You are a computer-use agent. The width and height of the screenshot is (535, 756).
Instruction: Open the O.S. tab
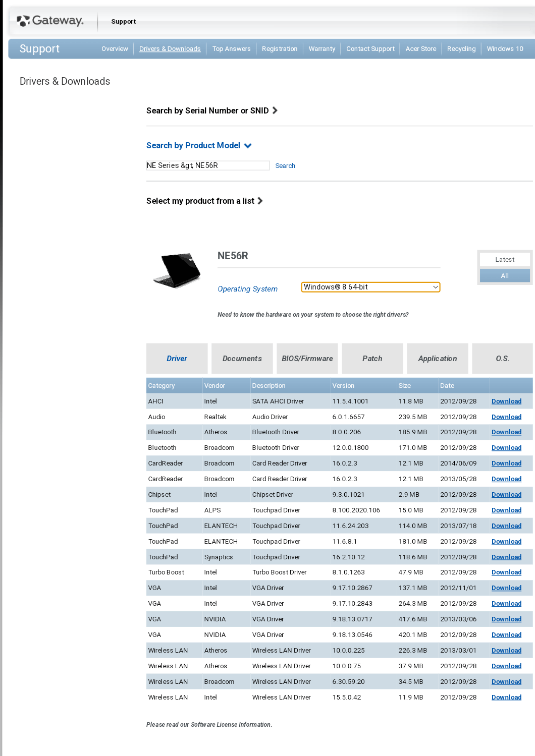pyautogui.click(x=503, y=359)
